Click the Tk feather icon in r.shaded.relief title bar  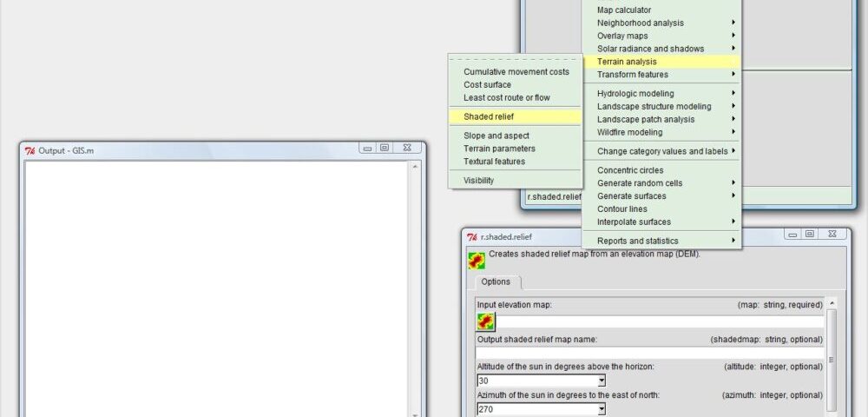(x=472, y=236)
